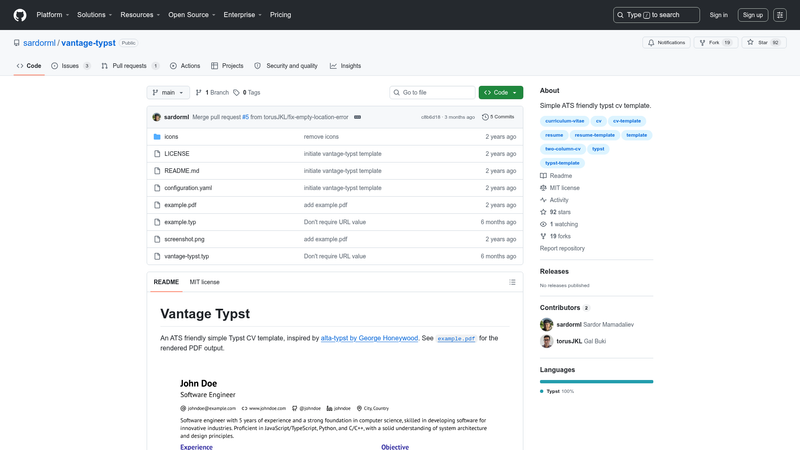The image size is (800, 450).
Task: Click the commit history clock icon
Action: pos(485,117)
